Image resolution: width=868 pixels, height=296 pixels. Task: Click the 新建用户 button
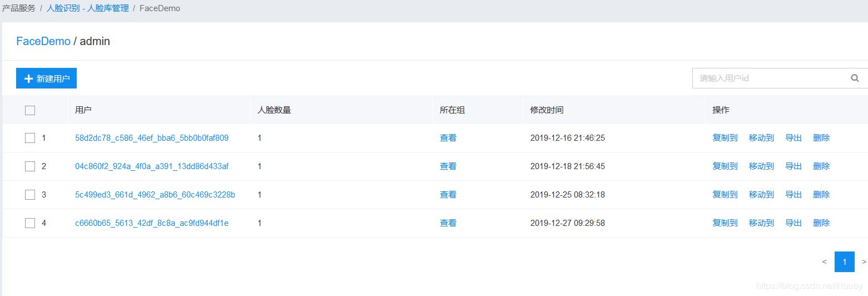(x=46, y=78)
